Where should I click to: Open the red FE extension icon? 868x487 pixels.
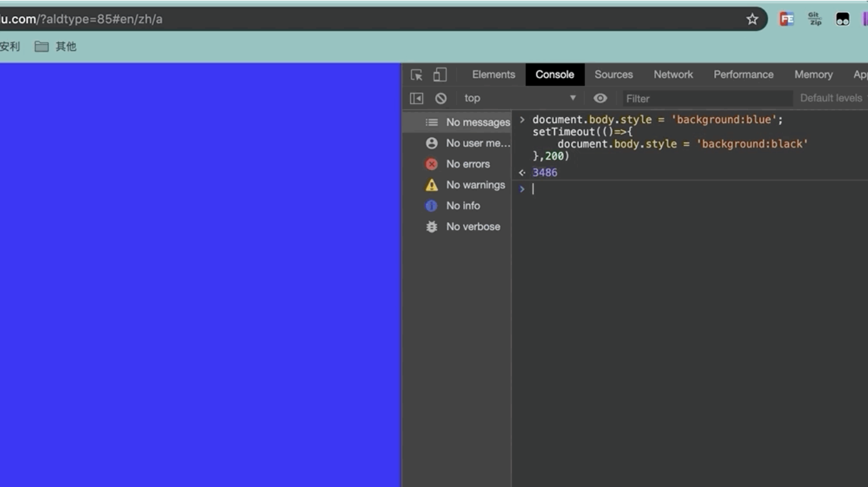[787, 19]
